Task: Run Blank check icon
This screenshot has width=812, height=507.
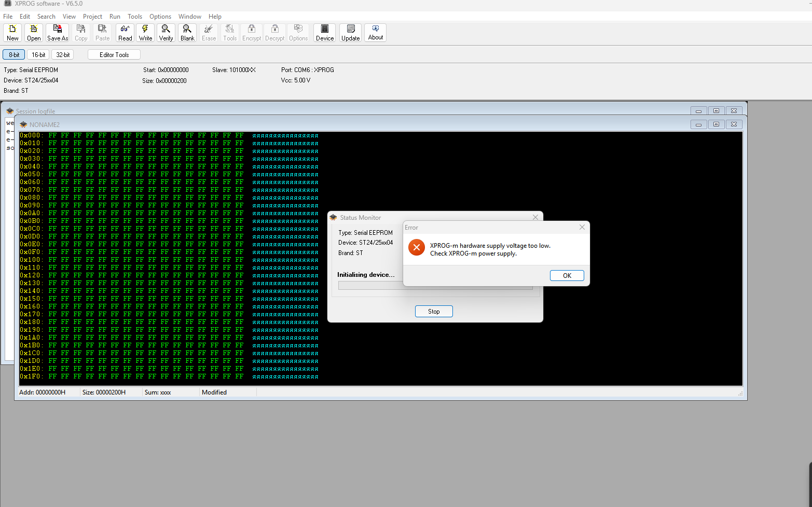Action: [x=187, y=33]
